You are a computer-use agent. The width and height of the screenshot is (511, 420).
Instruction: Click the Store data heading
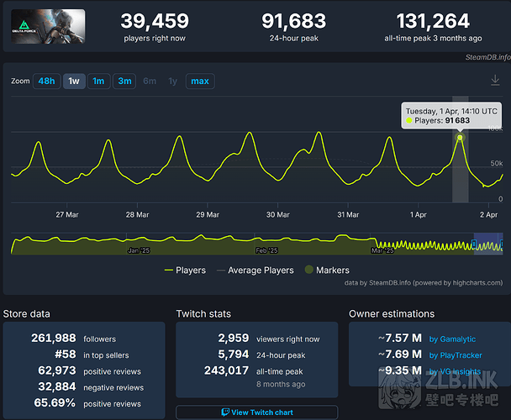[26, 314]
